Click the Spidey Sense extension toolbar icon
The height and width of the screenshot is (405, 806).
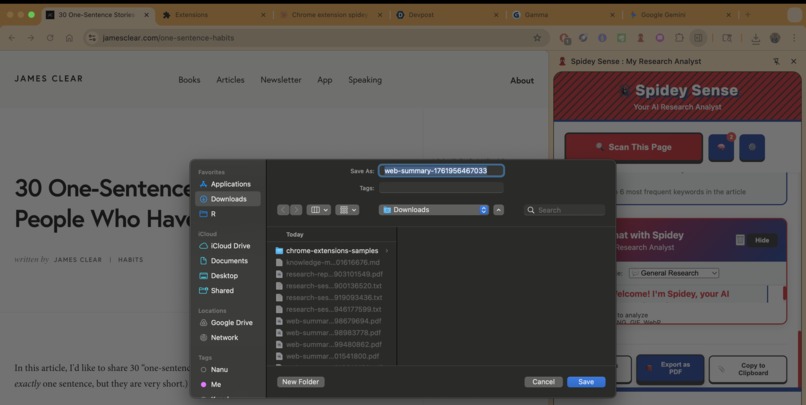pos(640,38)
